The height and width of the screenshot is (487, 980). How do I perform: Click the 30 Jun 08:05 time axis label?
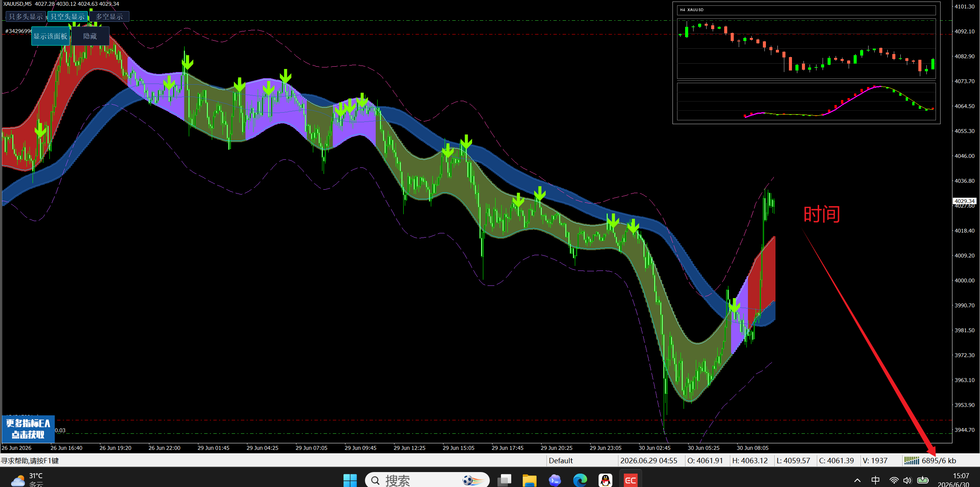click(753, 448)
